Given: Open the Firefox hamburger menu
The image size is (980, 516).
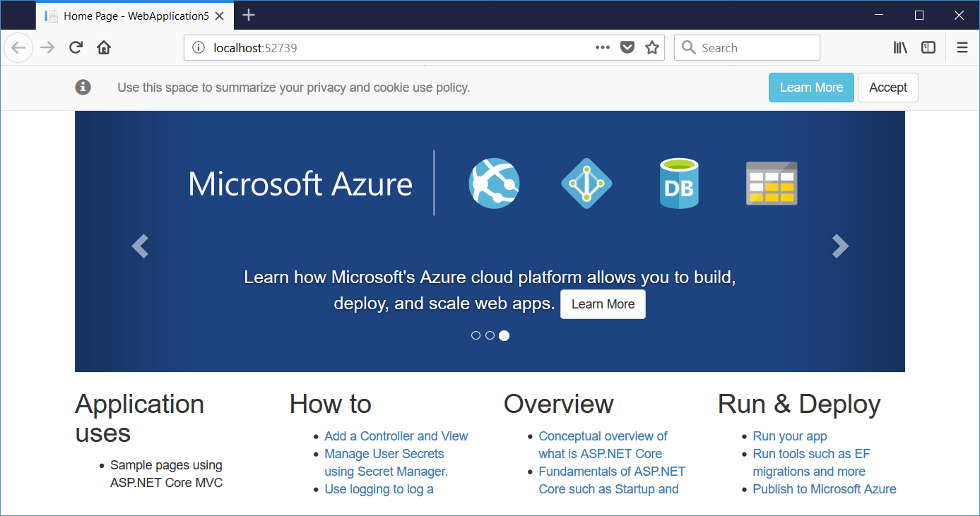Looking at the screenshot, I should point(962,48).
